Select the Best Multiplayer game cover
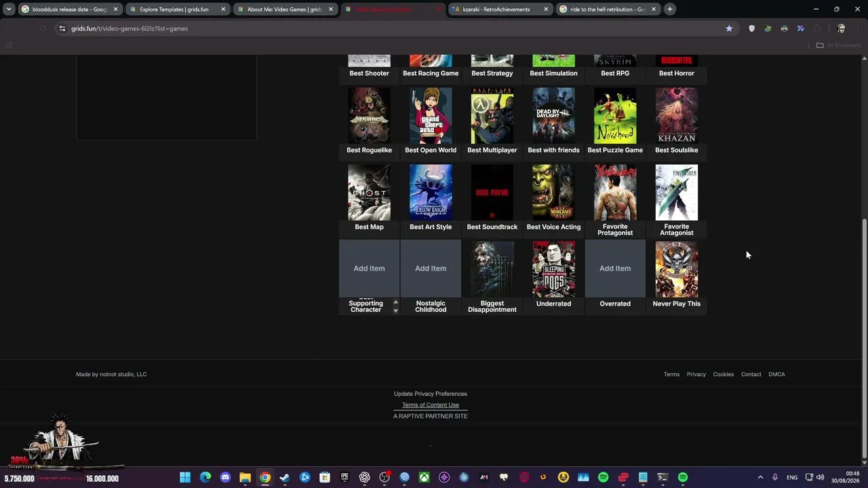 point(492,115)
